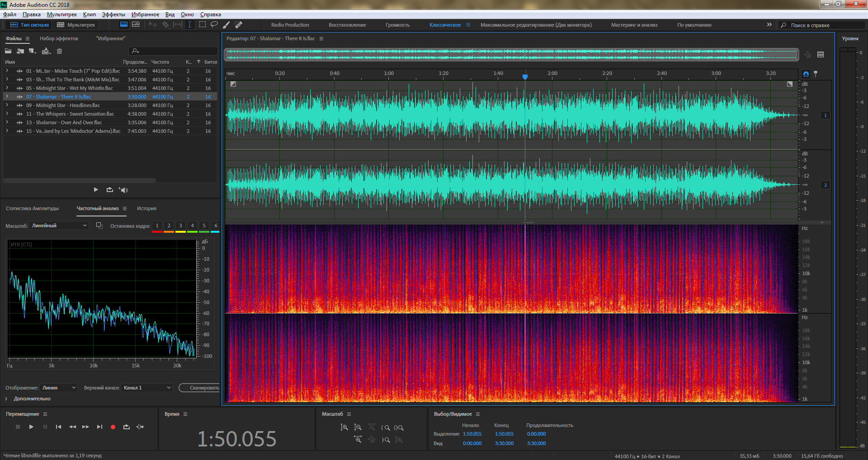Delete the selected file with trash icon

point(59,51)
